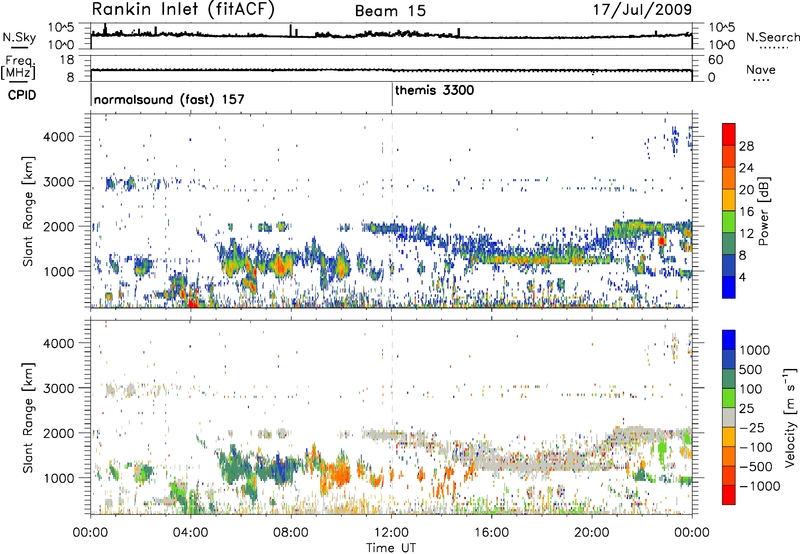Click the 28 label on the Power colorbar
800x554 pixels.
tap(746, 146)
